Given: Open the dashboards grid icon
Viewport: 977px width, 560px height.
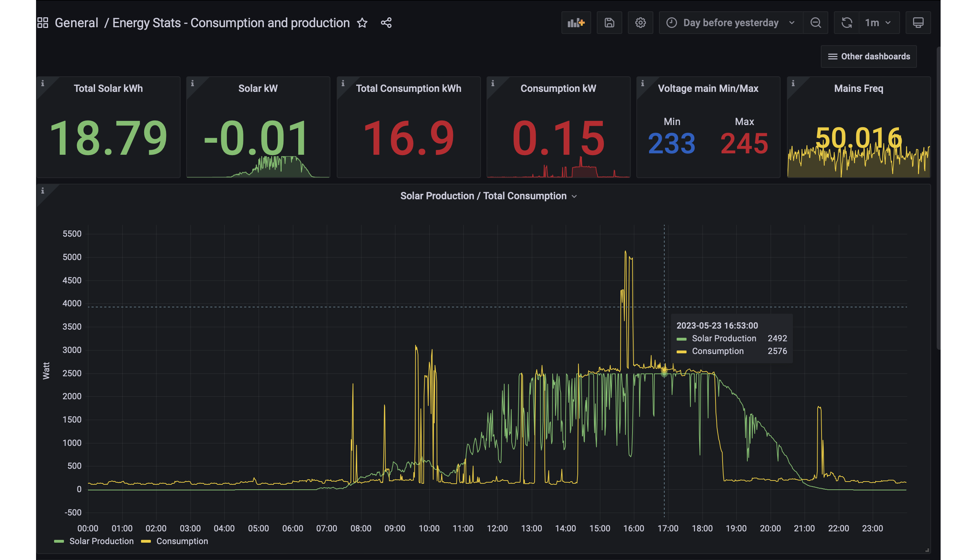Looking at the screenshot, I should [43, 23].
